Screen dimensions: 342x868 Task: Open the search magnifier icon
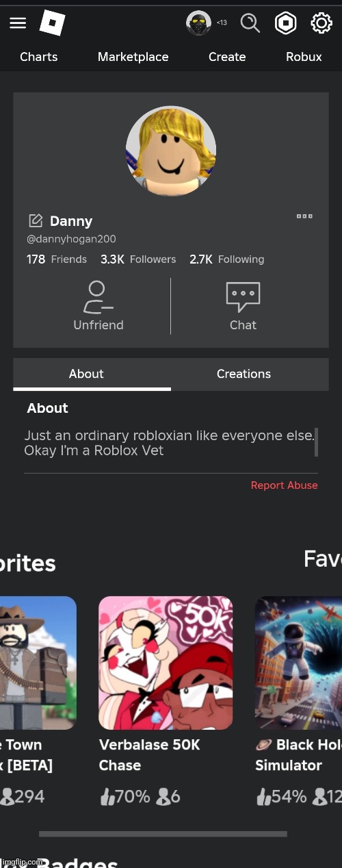tap(250, 23)
